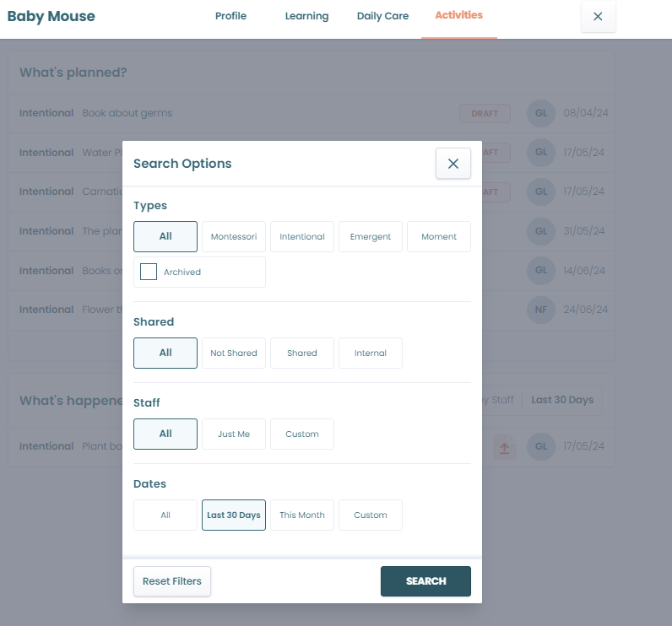Open Last 30 Days filter behind dialog
Screen dimensions: 672x626
(x=562, y=400)
